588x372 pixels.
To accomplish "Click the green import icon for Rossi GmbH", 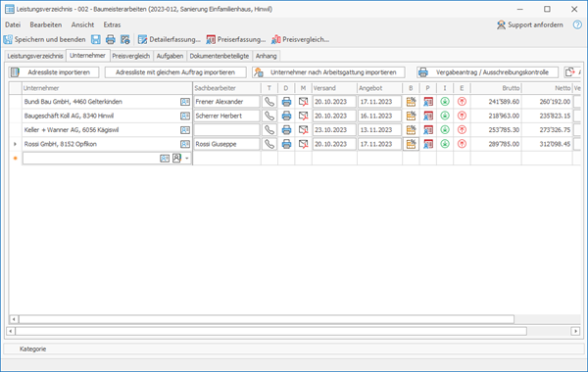I will coord(445,144).
